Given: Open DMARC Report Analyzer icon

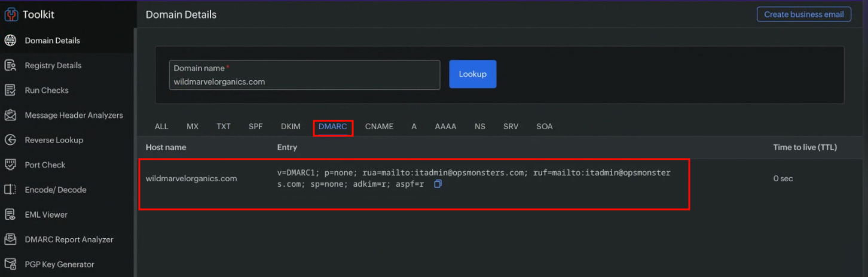Looking at the screenshot, I should pos(10,239).
